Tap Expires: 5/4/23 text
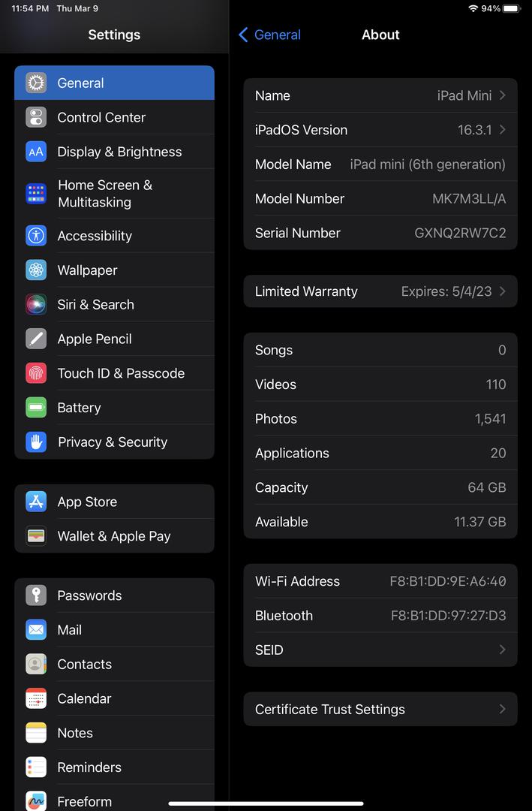 pyautogui.click(x=446, y=291)
